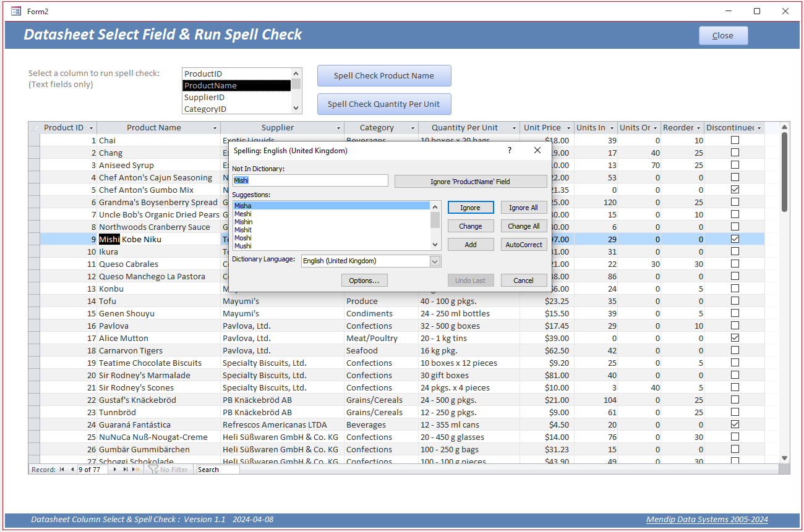The height and width of the screenshot is (532, 804).
Task: Open Product Name column filter dropdown
Action: 215,128
